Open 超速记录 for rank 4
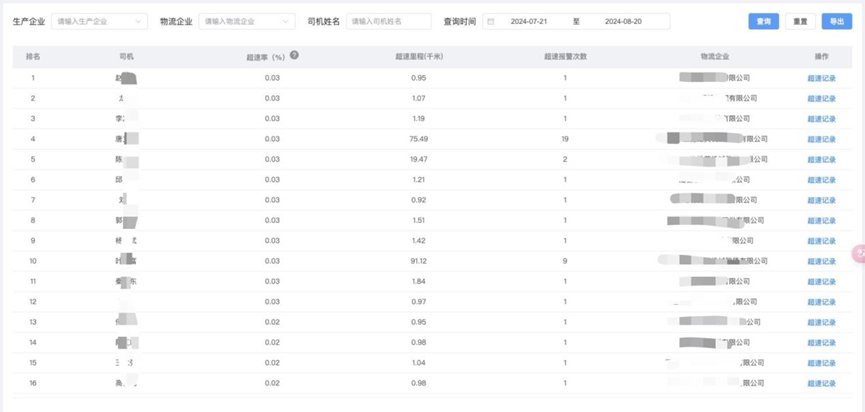This screenshot has height=412, width=865. click(x=821, y=140)
